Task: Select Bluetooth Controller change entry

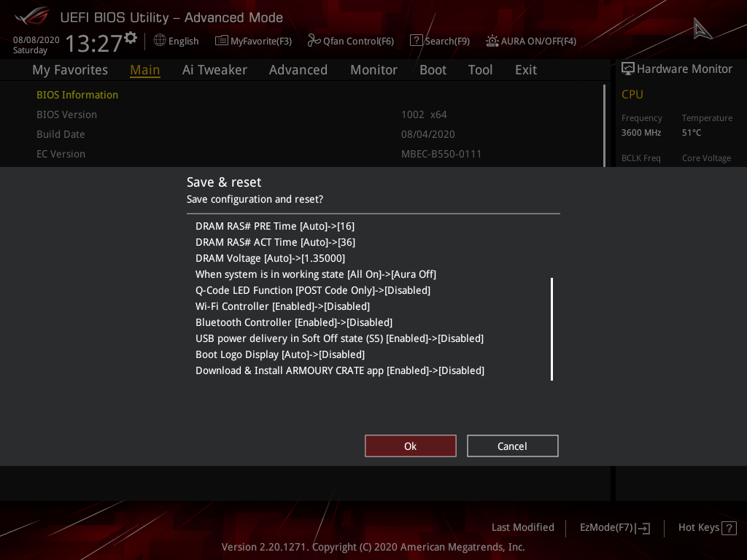Action: (x=294, y=322)
